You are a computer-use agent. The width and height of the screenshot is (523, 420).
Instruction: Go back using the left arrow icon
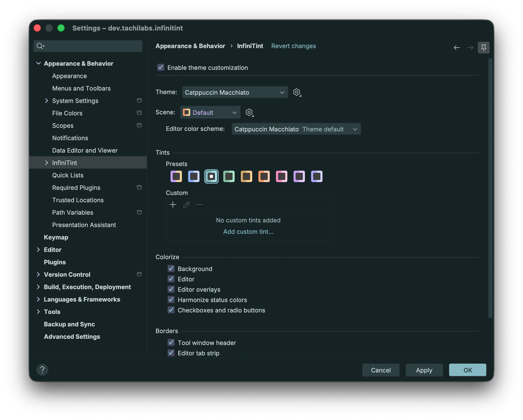[x=457, y=48]
